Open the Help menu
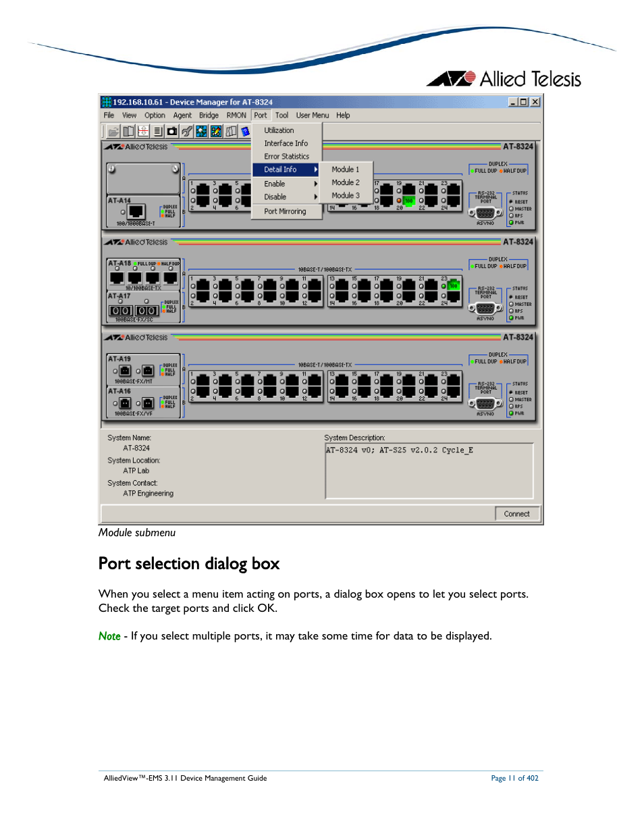 [343, 115]
